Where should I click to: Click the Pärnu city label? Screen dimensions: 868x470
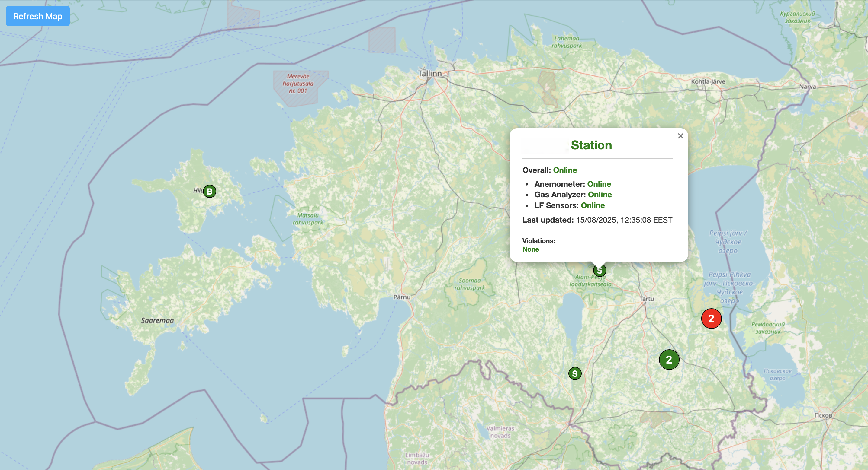[x=402, y=297]
